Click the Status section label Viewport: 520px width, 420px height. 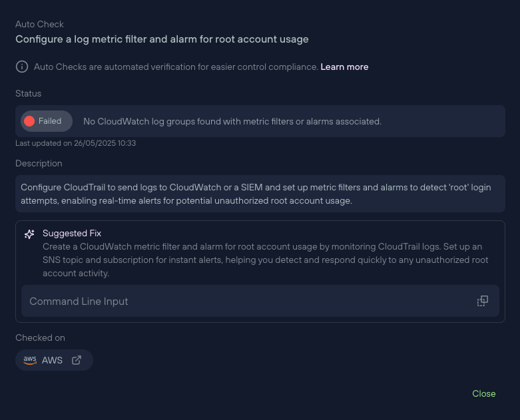(x=28, y=93)
